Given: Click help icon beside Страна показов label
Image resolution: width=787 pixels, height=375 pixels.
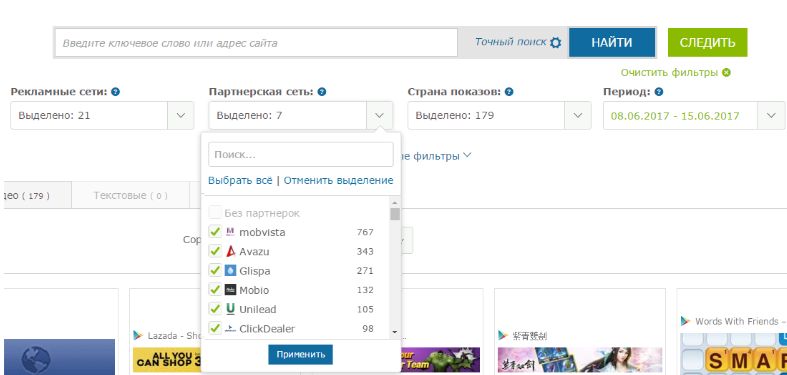Looking at the screenshot, I should tap(509, 92).
